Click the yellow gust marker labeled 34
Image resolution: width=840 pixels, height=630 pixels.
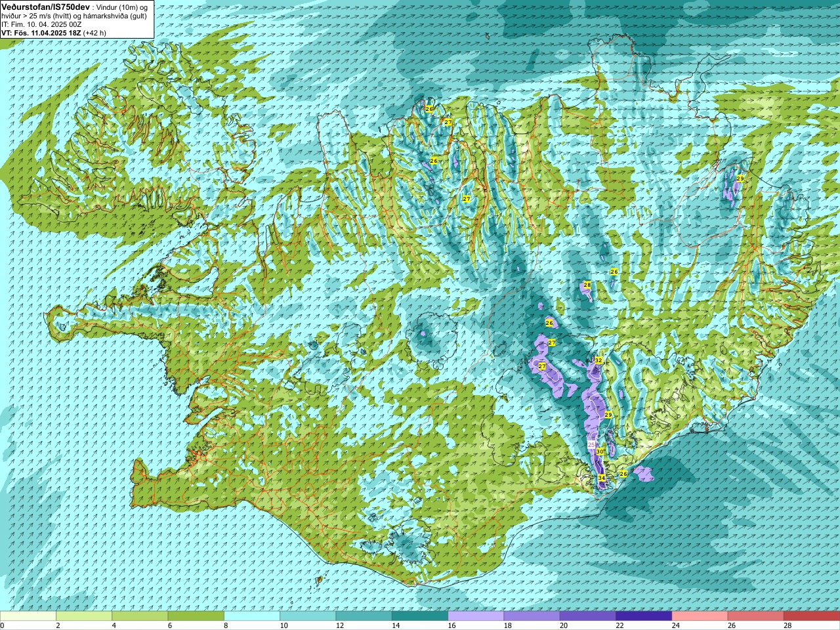click(602, 478)
